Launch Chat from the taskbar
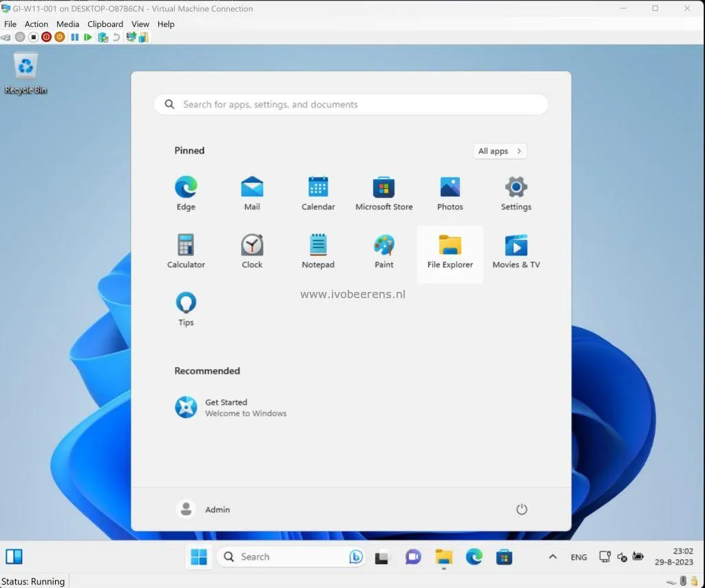This screenshot has width=705, height=588. click(413, 558)
